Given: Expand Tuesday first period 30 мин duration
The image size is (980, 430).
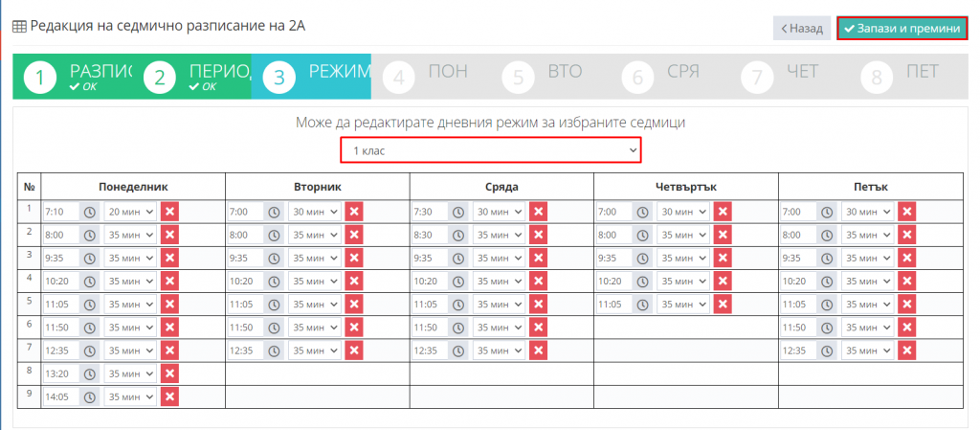Looking at the screenshot, I should coord(315,212).
